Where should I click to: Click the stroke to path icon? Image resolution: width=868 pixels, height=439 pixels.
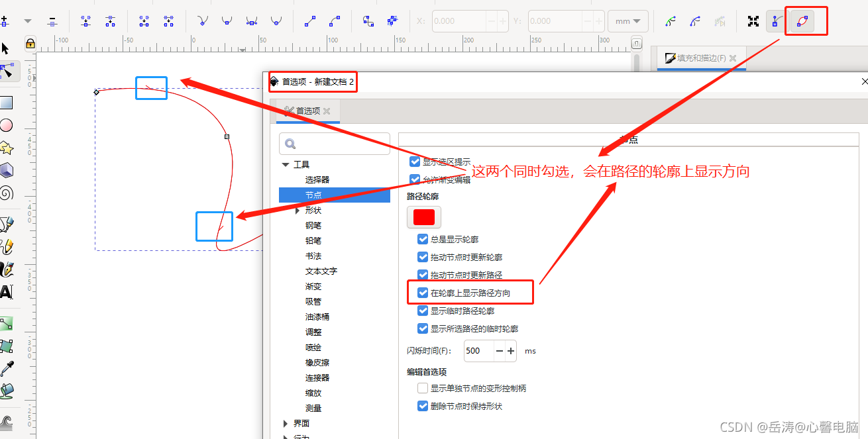[393, 21]
